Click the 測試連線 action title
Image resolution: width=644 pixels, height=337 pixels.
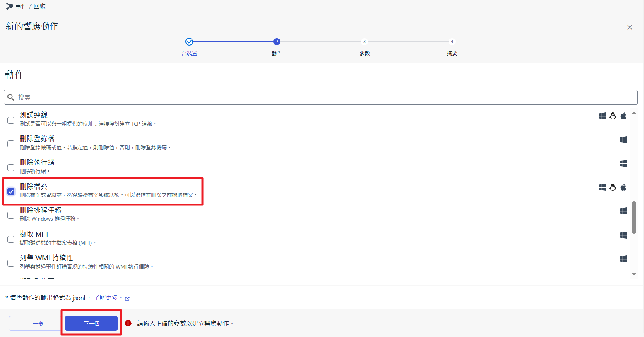[x=33, y=115]
